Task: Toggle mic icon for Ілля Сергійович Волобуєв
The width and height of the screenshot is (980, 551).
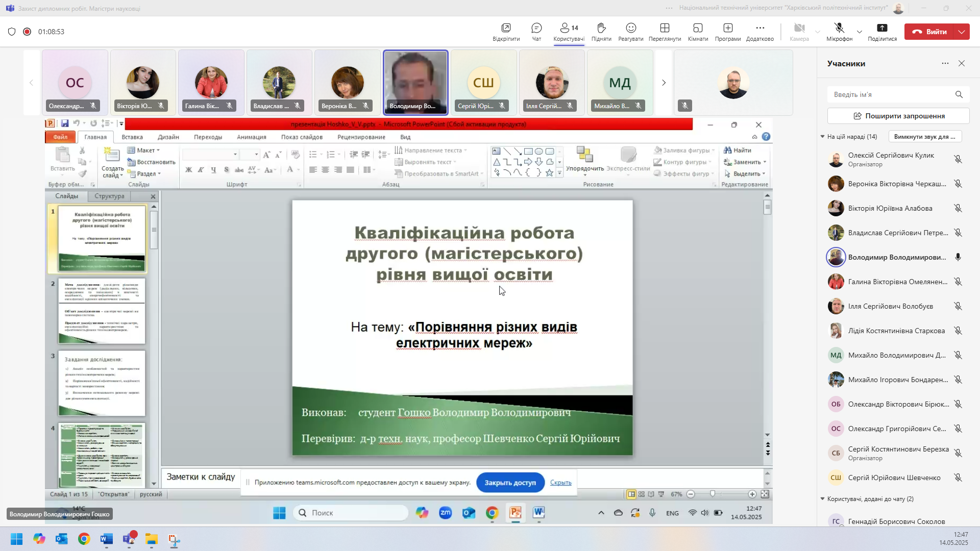Action: click(x=958, y=306)
